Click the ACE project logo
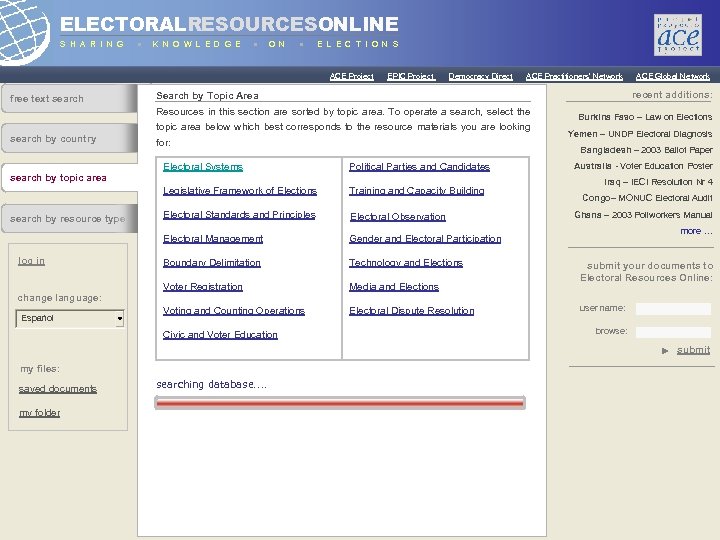720x540 pixels. (x=678, y=35)
